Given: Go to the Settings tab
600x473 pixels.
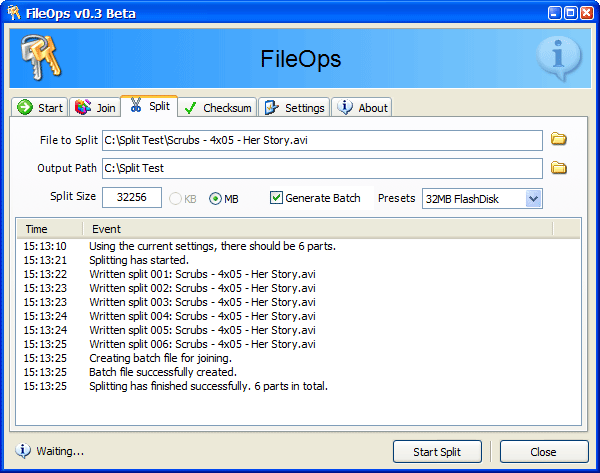Looking at the screenshot, I should [294, 108].
